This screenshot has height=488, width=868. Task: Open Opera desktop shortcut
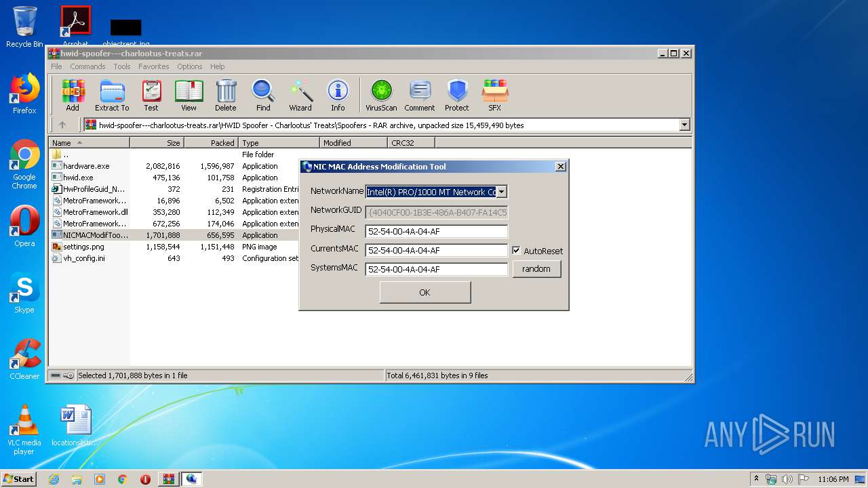coord(24,226)
